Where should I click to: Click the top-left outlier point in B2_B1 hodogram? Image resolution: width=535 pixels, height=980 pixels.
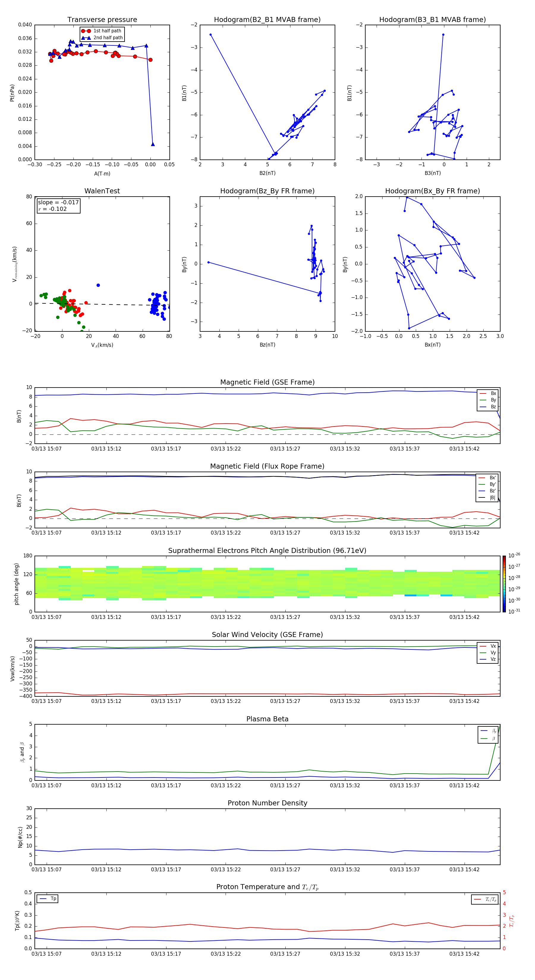click(210, 35)
